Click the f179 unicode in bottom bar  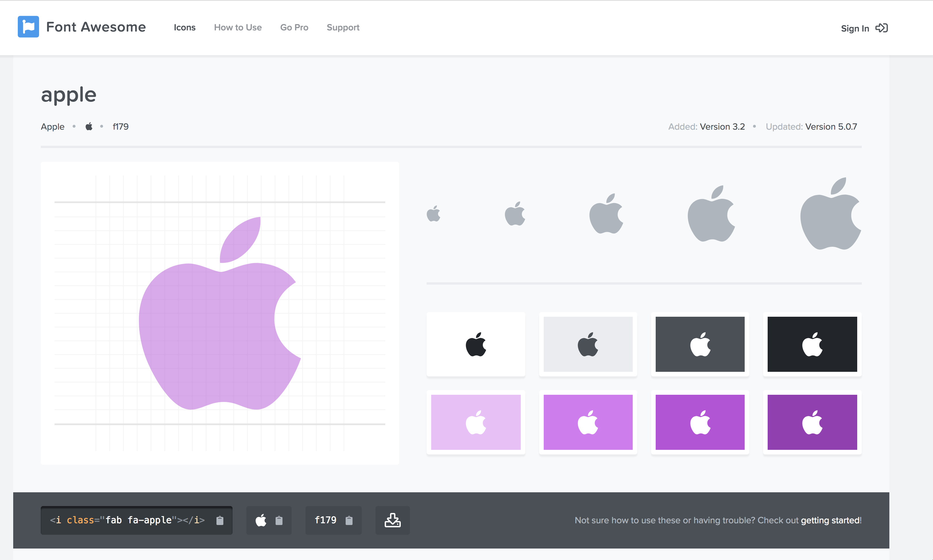(326, 520)
